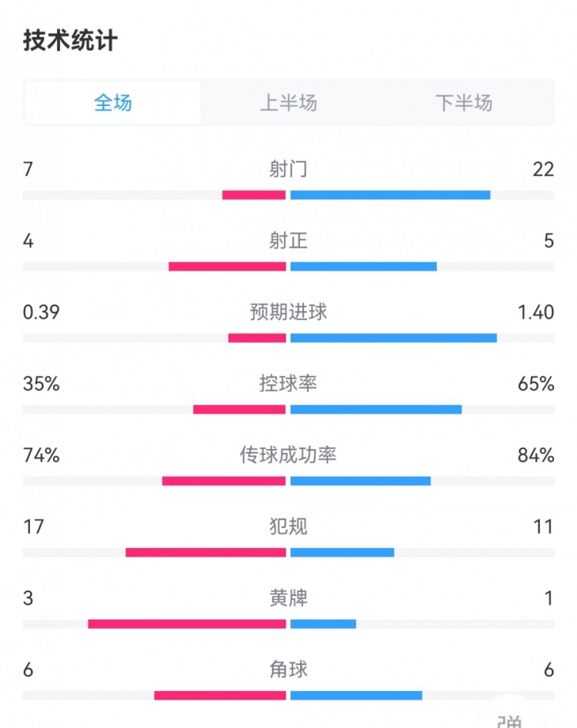
Task: Select the 传球成功率 label
Action: [288, 455]
